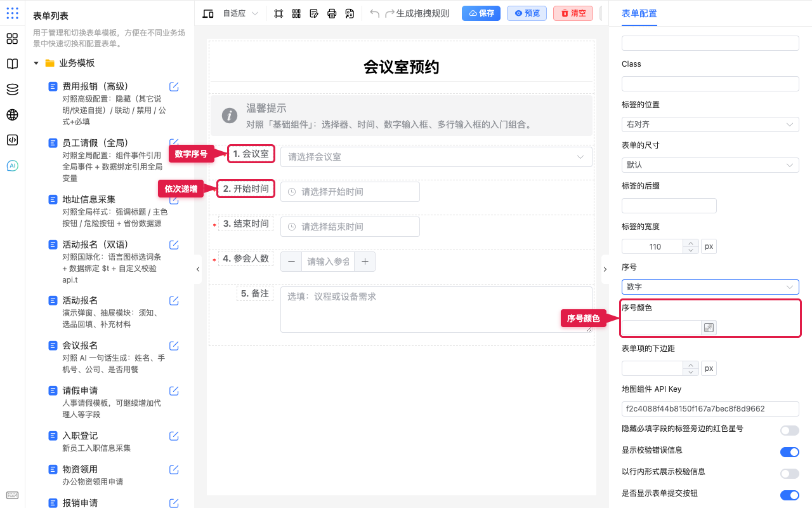
Task: Click the 地图组件 API Key input field
Action: pos(710,409)
